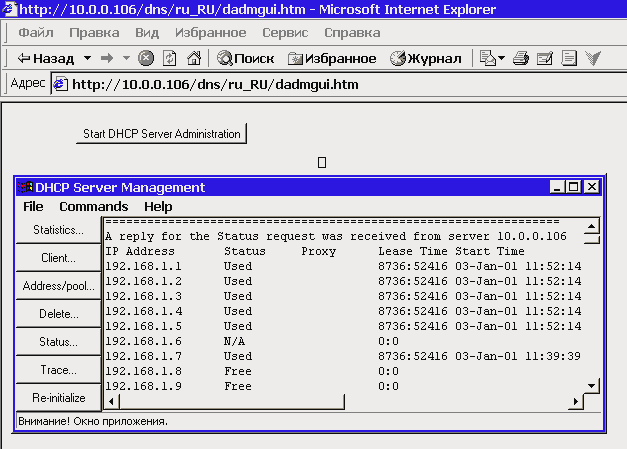Close the DHCP Server Management window

coord(592,187)
